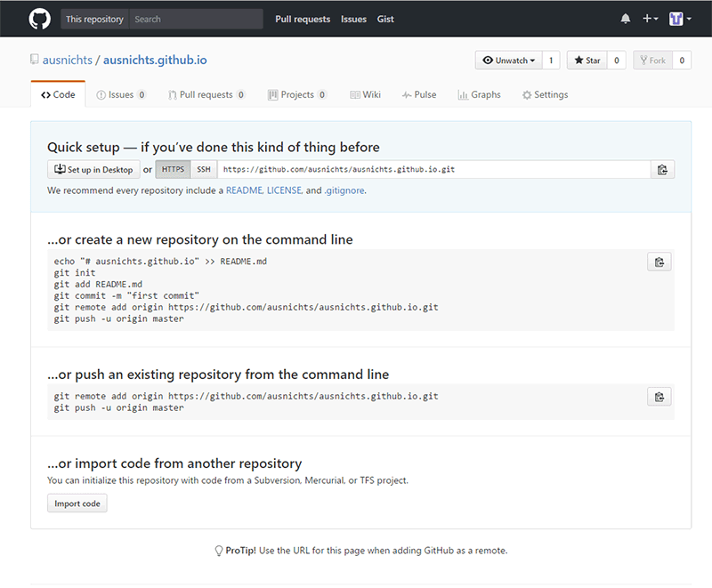Click the '...or import code from another repository' heading
Image resolution: width=712 pixels, height=588 pixels.
coord(174,463)
